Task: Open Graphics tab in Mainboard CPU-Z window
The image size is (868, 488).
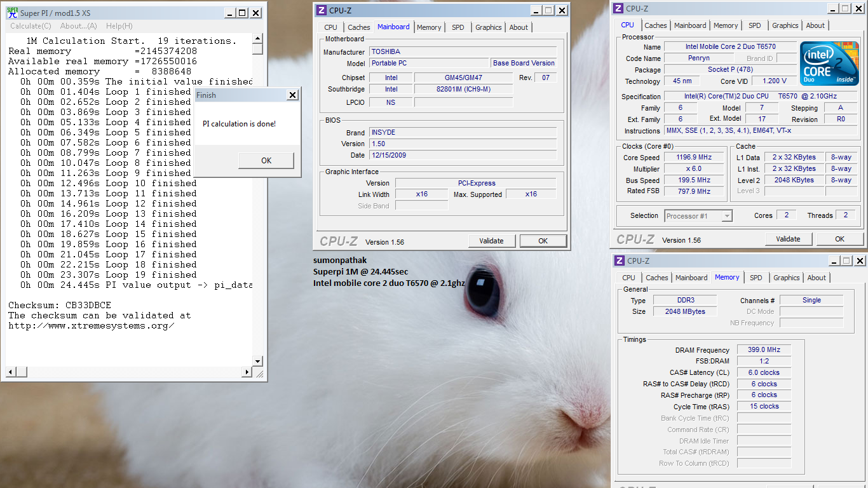Action: 489,27
